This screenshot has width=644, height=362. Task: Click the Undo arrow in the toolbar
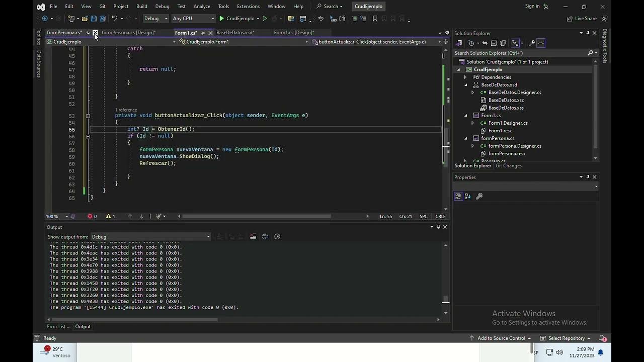pyautogui.click(x=115, y=19)
